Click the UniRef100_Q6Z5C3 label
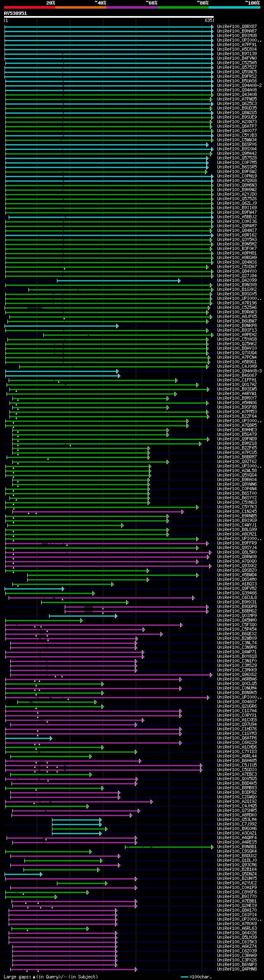264x980 pixels. 237,104
